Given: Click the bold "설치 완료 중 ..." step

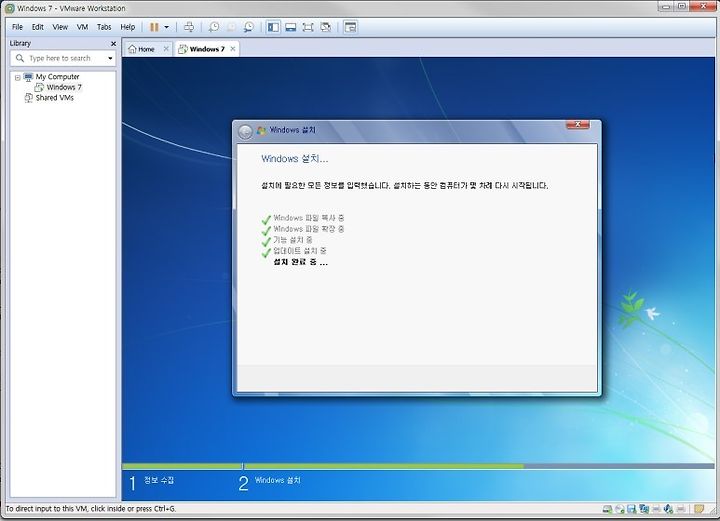Looking at the screenshot, I should pos(301,262).
